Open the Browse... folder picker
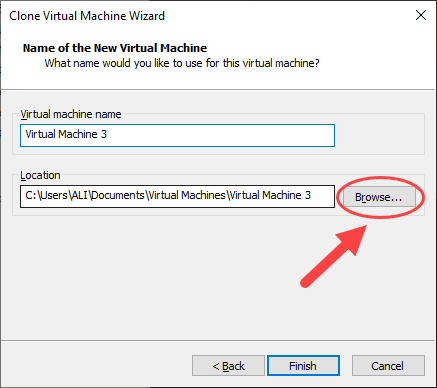The height and width of the screenshot is (388, 437). pyautogui.click(x=380, y=197)
